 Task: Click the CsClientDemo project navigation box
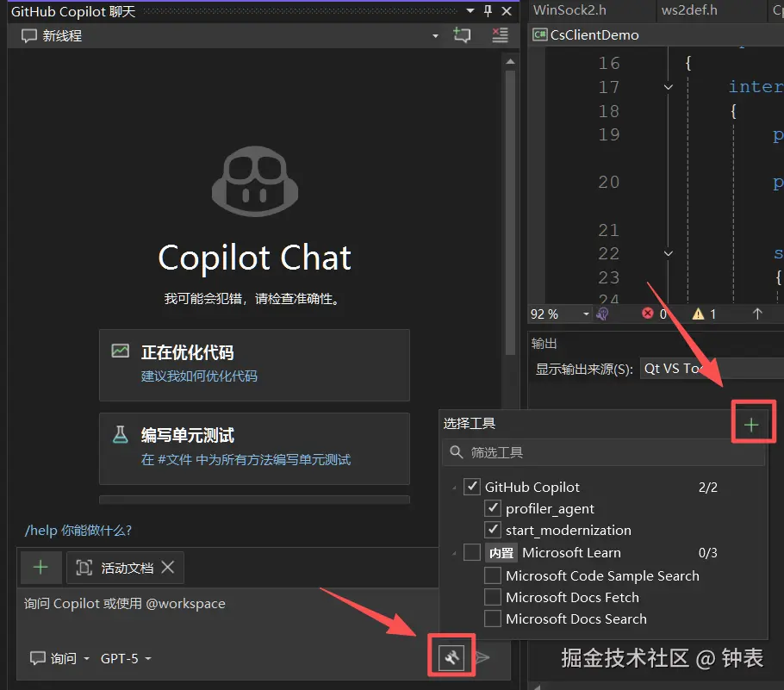[x=657, y=34]
